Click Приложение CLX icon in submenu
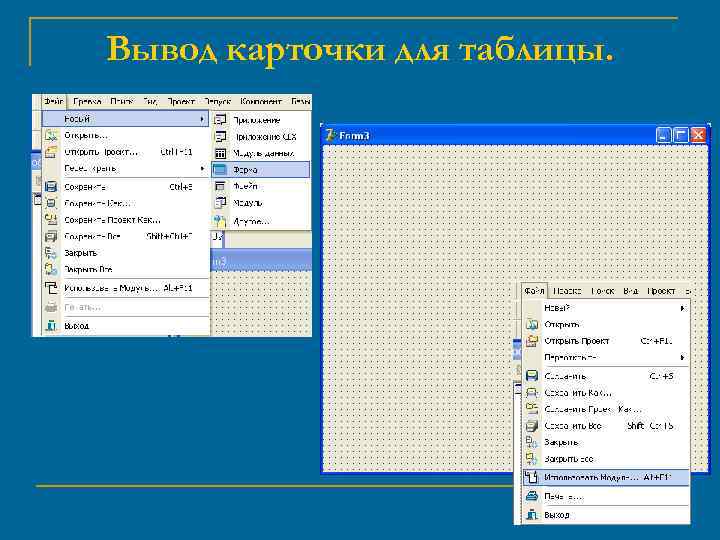This screenshot has height=540, width=720. (221, 137)
